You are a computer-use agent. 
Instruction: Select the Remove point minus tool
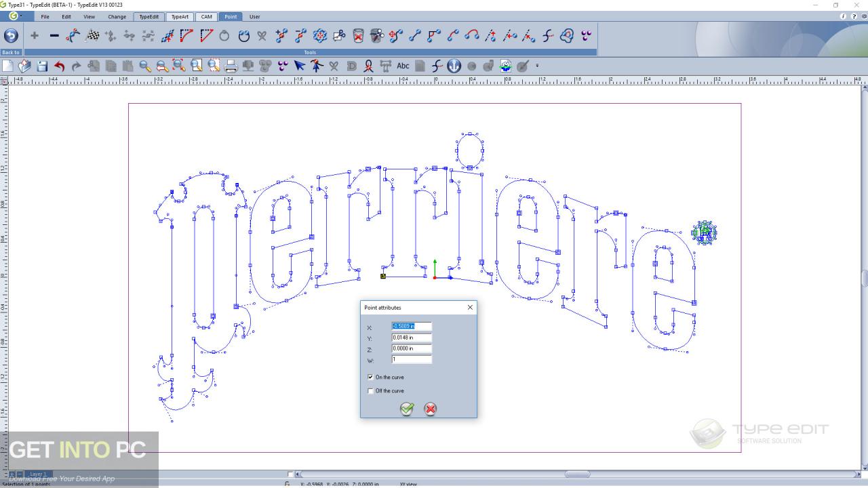(x=54, y=36)
